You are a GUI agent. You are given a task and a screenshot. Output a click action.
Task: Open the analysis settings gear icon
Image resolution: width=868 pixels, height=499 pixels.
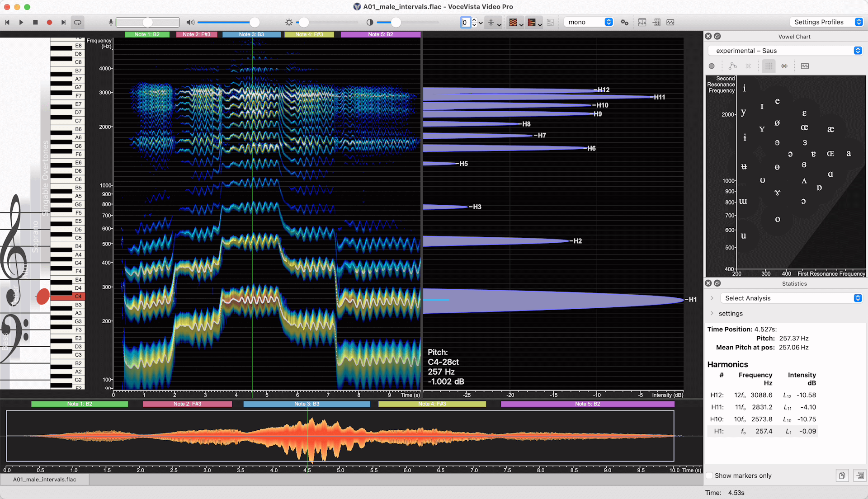tap(624, 22)
